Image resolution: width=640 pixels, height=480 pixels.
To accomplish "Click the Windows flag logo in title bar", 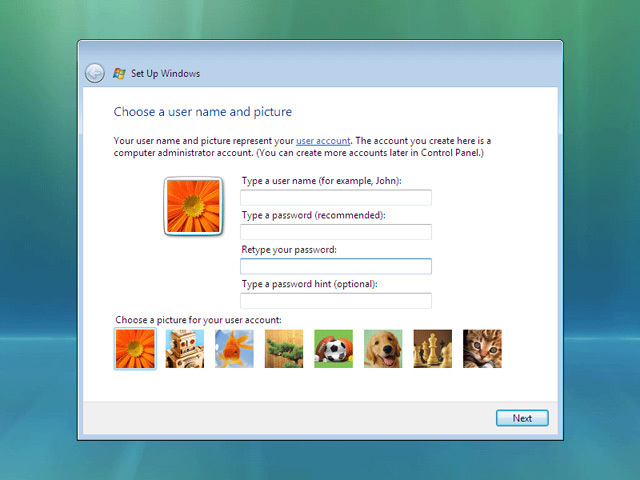I will (119, 73).
